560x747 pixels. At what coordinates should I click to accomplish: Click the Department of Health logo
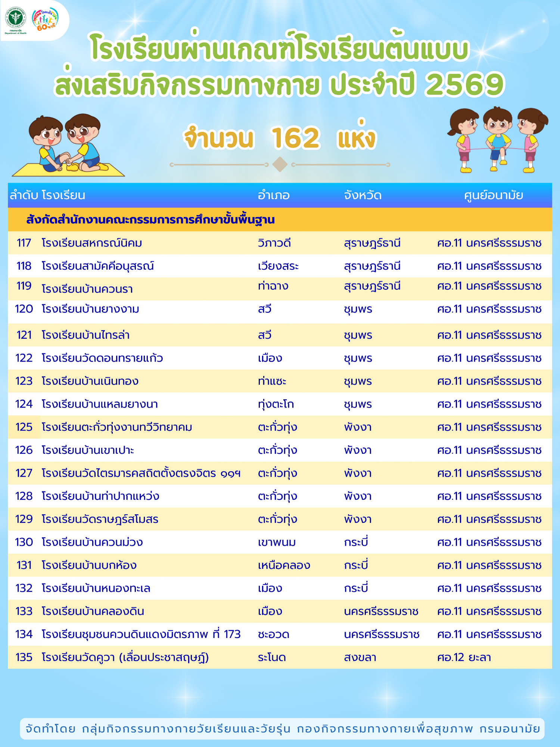pos(16,20)
